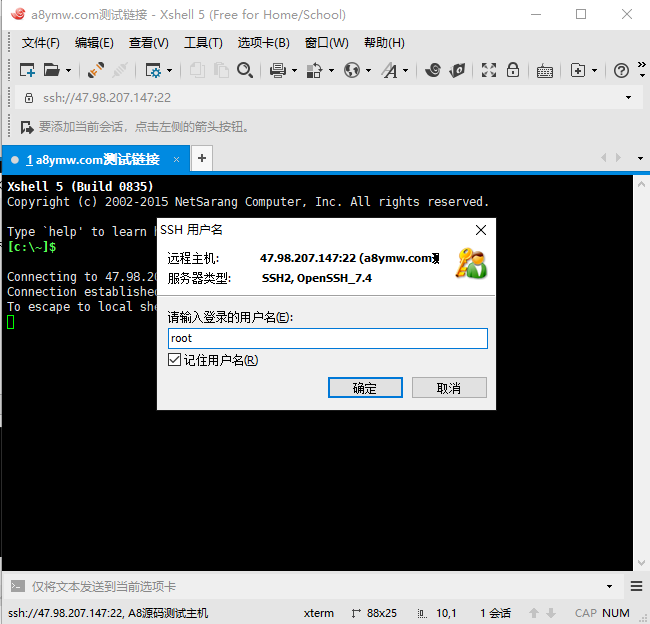Click the Font A icon
The width and height of the screenshot is (650, 624).
pos(389,70)
